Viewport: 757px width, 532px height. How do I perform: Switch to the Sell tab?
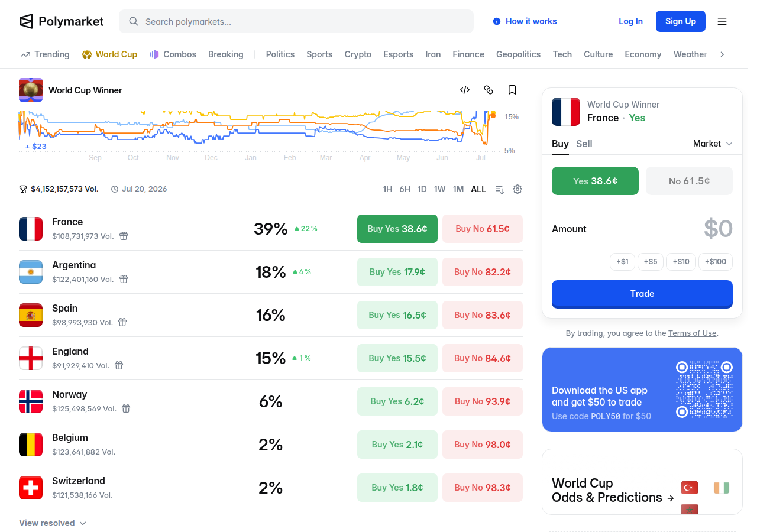tap(584, 144)
